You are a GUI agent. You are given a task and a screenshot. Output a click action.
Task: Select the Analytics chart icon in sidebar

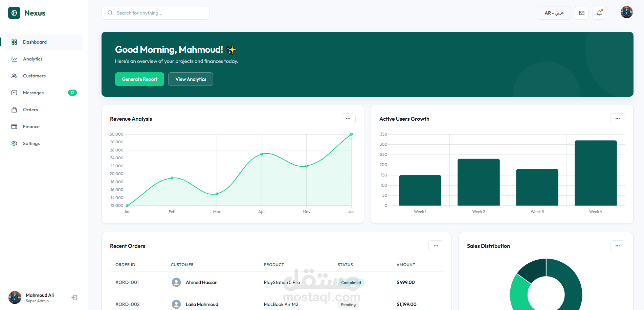[x=14, y=59]
